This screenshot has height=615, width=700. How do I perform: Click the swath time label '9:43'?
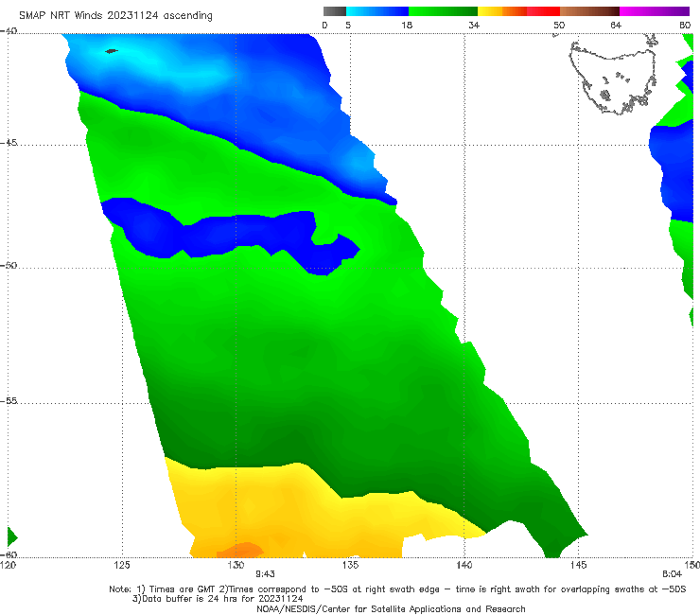tap(265, 574)
